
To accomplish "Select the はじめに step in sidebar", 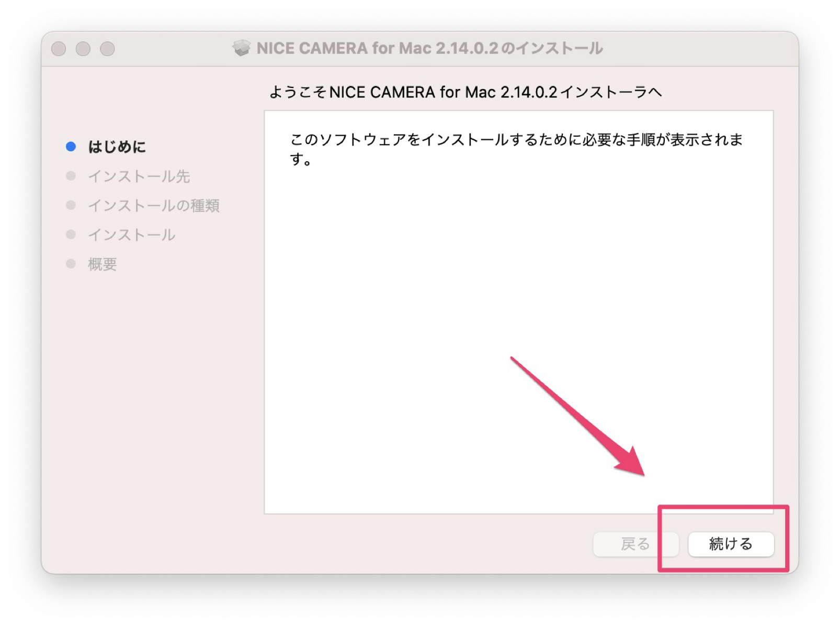I will point(117,147).
